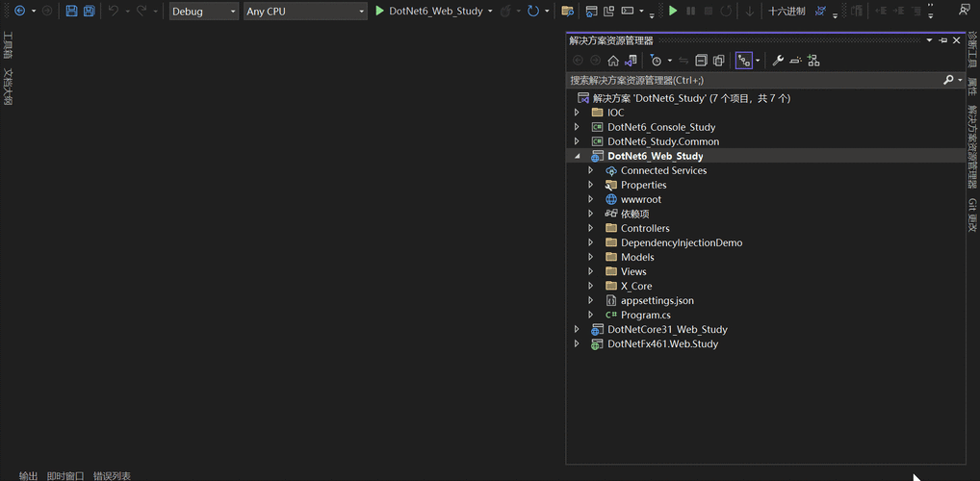Open the dropdown arrow next to the clock filter
Screen dimensions: 980x481
669,61
